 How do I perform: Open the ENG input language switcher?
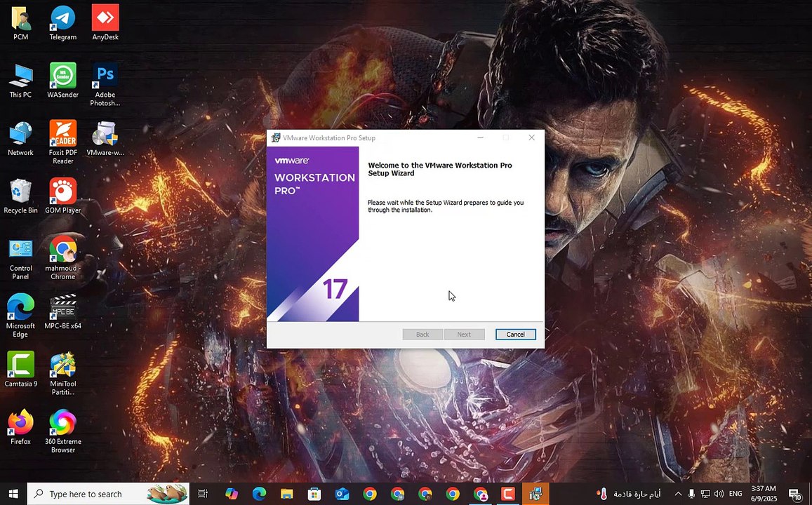click(736, 494)
